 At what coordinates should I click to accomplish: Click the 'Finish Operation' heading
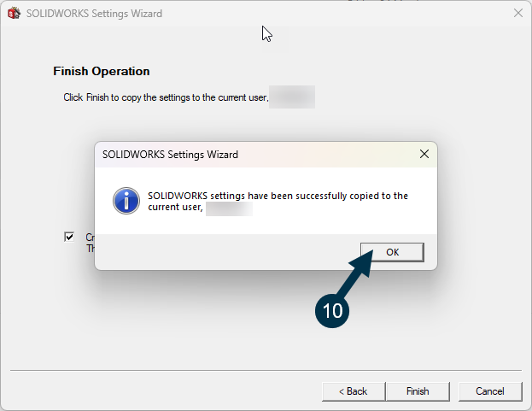pyautogui.click(x=102, y=71)
